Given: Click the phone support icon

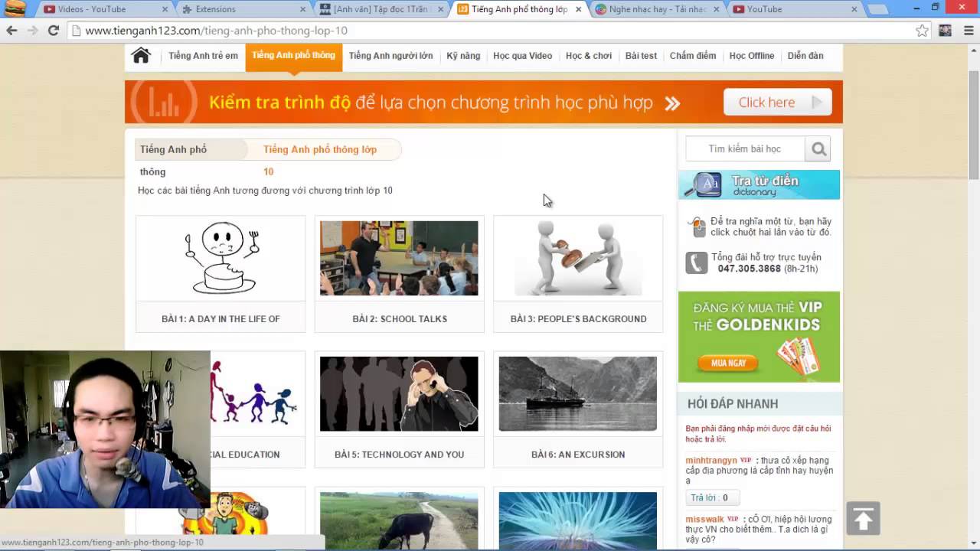Looking at the screenshot, I should tap(696, 262).
